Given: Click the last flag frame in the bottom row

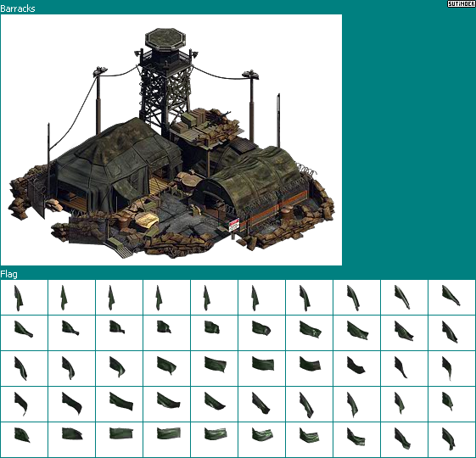Looking at the screenshot, I should click(451, 439).
